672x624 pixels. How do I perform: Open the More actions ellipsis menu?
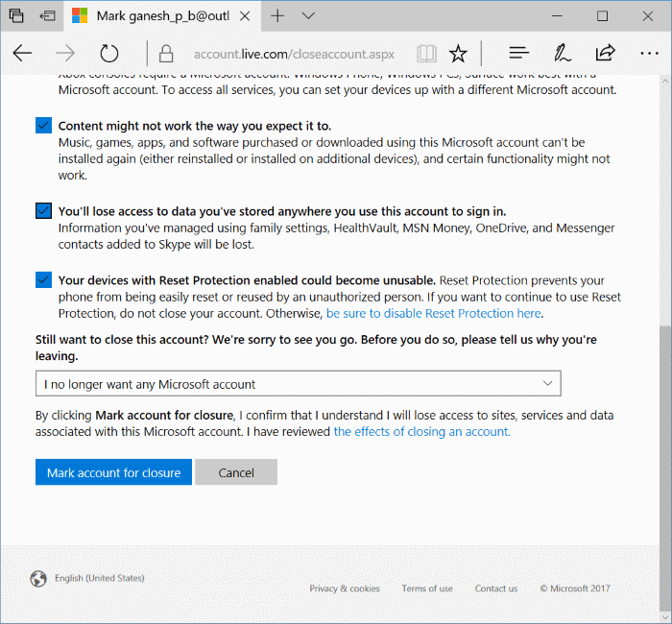click(649, 54)
